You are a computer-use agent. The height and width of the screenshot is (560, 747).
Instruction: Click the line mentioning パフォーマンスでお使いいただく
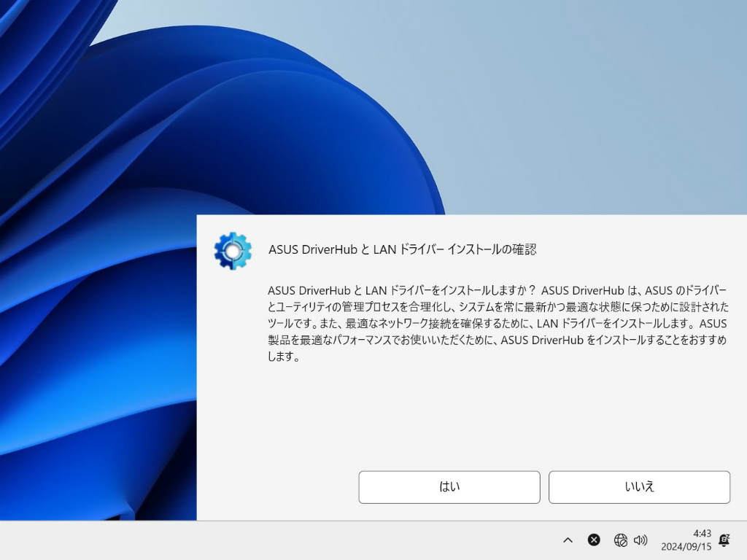point(497,340)
